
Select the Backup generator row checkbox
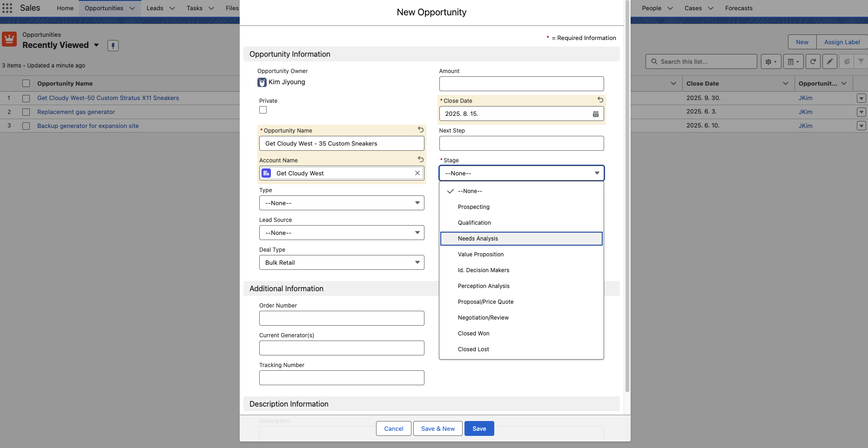tap(26, 126)
